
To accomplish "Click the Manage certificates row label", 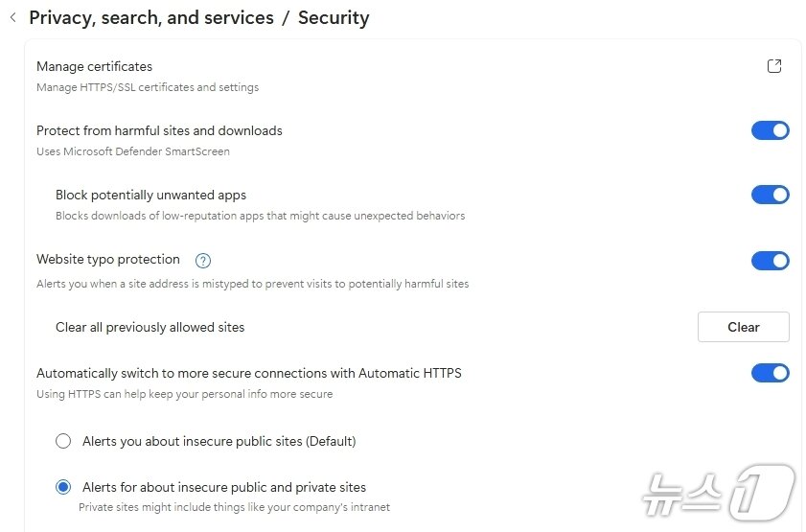I will click(94, 66).
